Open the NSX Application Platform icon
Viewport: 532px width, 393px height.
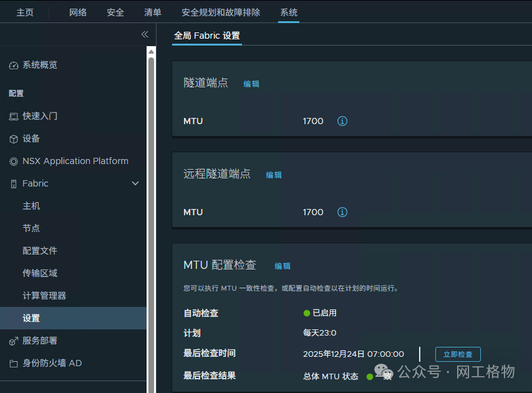(14, 161)
